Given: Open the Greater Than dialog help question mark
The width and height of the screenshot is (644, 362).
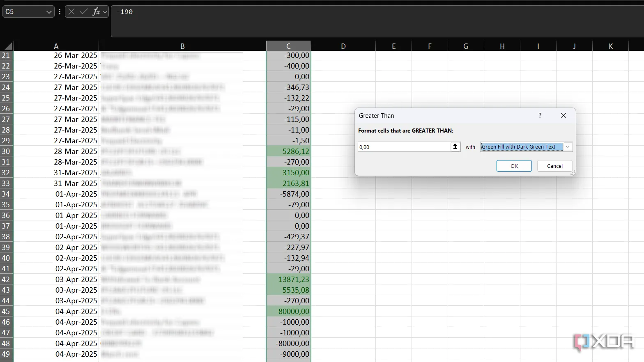Looking at the screenshot, I should (540, 115).
